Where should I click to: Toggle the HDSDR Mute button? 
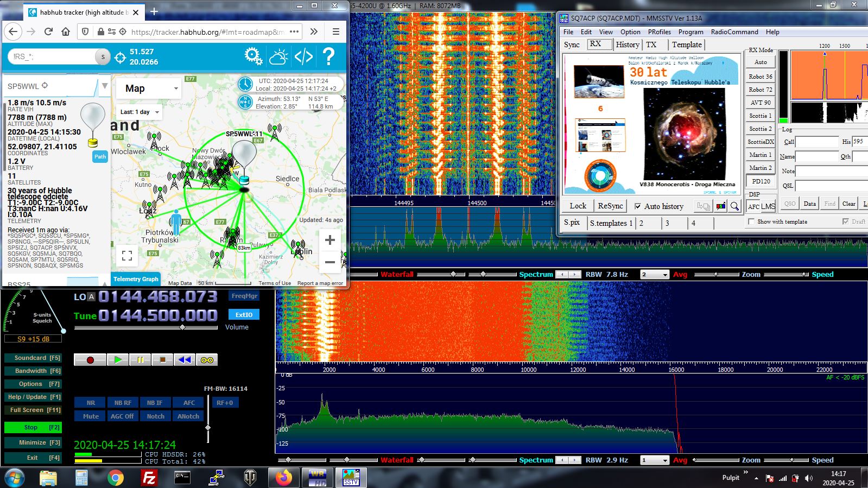(x=91, y=416)
